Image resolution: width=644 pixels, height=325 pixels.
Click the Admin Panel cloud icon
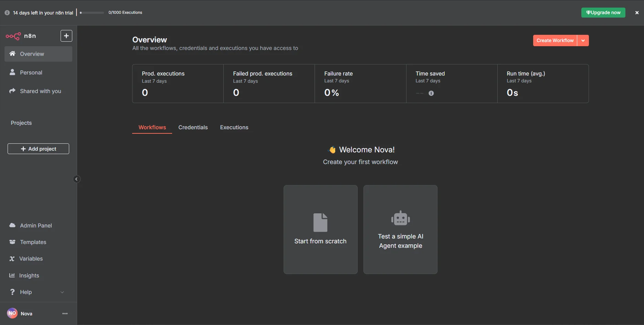(x=12, y=225)
